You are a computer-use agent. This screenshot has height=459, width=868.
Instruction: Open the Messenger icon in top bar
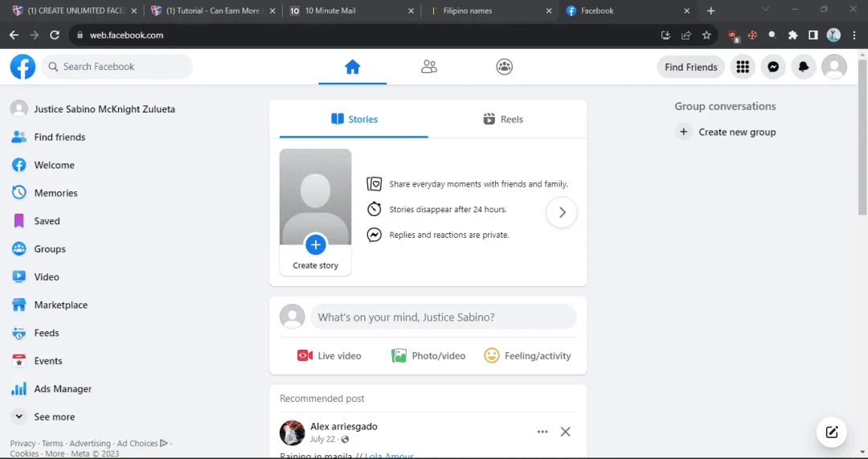pyautogui.click(x=773, y=67)
